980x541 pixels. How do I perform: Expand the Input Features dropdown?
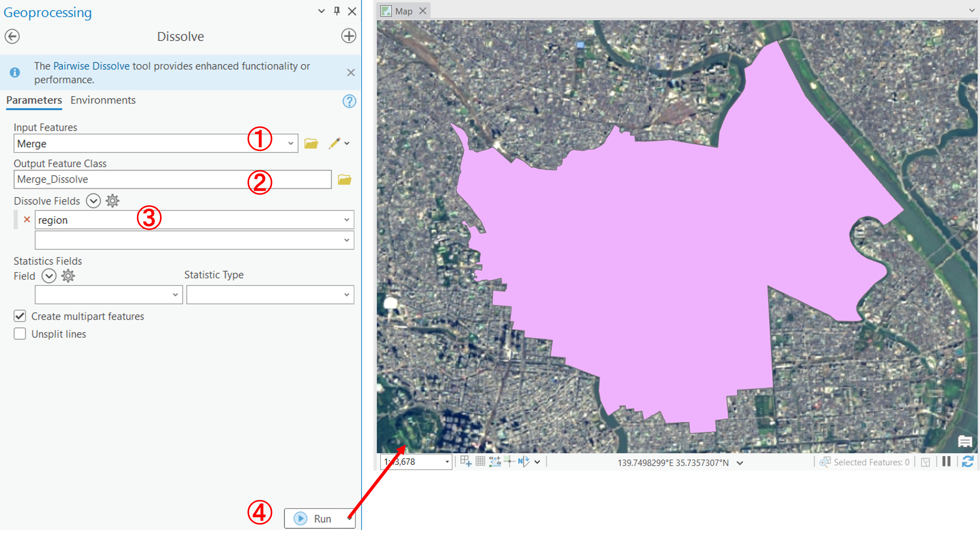[x=291, y=144]
